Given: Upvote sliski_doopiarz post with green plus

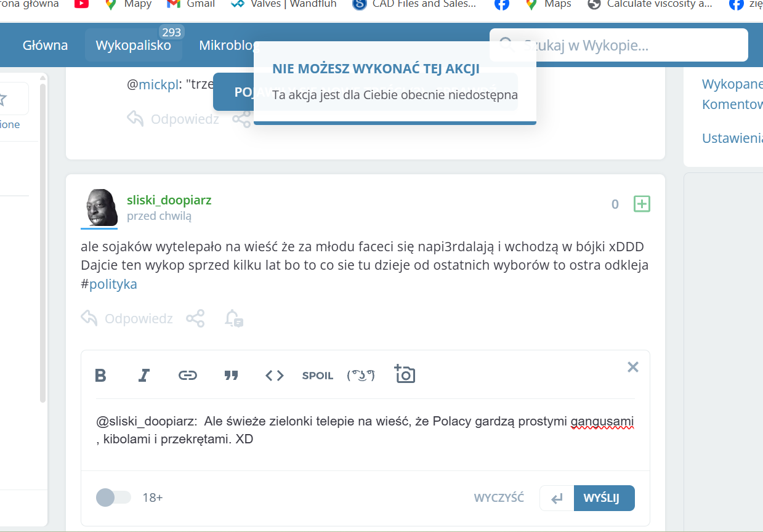Looking at the screenshot, I should click(642, 204).
